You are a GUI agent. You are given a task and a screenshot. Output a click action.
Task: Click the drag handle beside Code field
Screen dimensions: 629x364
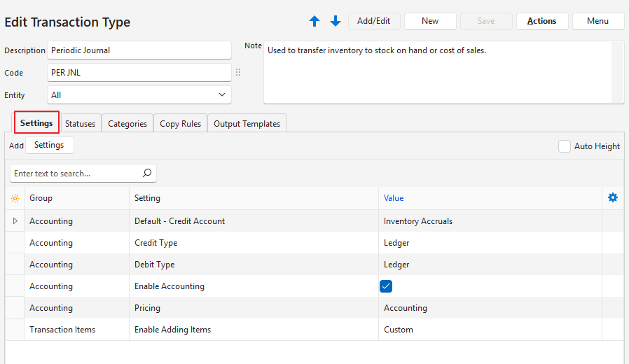tap(238, 72)
